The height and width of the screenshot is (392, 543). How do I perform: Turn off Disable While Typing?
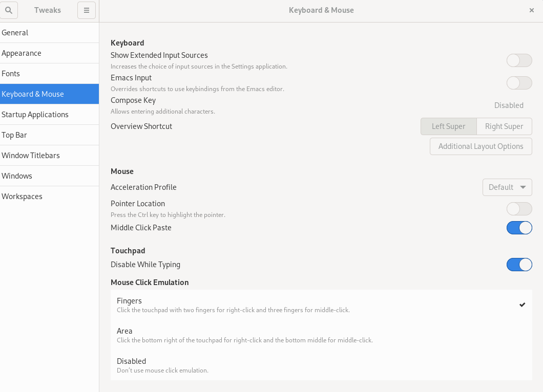(x=519, y=265)
